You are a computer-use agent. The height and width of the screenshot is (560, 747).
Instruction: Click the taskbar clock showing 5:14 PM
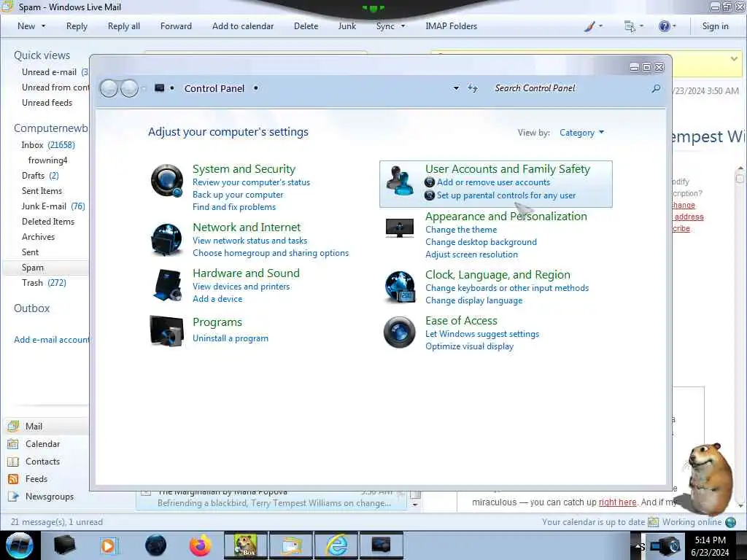(711, 545)
